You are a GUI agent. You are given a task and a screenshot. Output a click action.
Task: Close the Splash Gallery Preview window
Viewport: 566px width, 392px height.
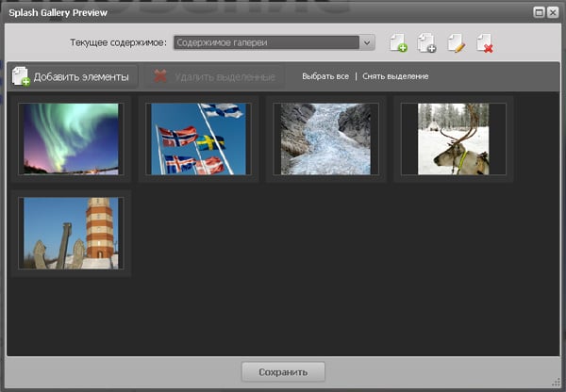(x=553, y=12)
